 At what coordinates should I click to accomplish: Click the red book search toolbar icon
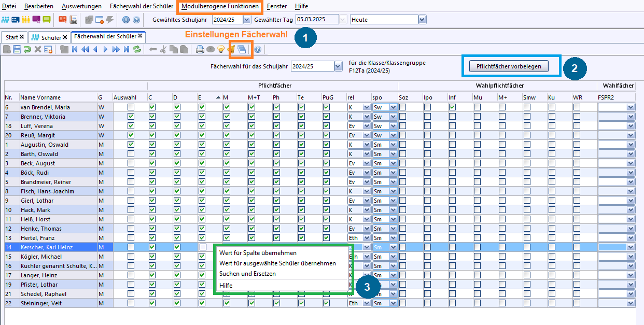point(63,20)
